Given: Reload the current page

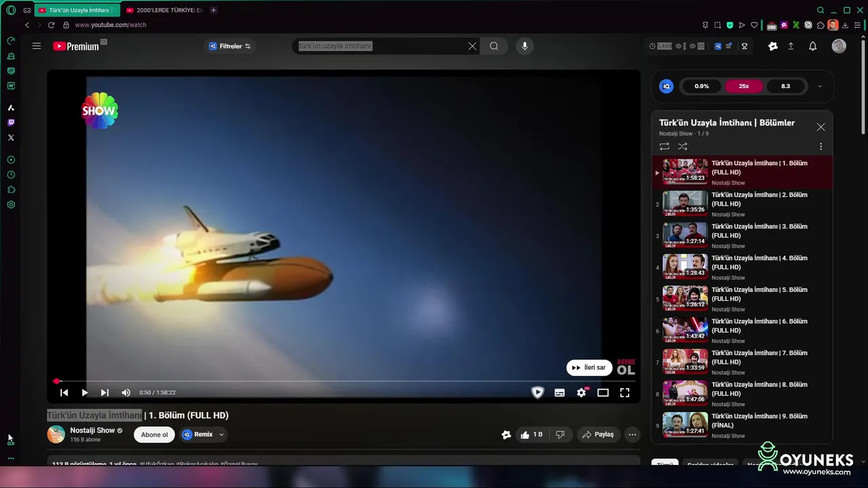Looking at the screenshot, I should coord(51,25).
